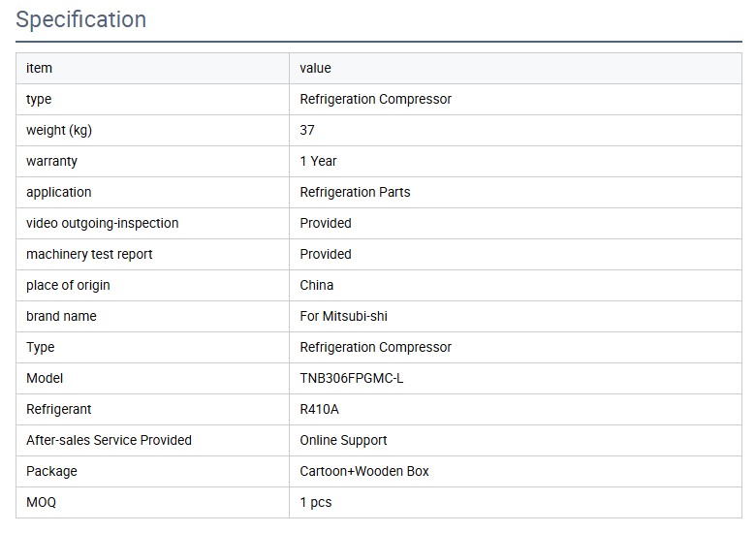
Task: Click the weight value 37
Action: coord(307,130)
